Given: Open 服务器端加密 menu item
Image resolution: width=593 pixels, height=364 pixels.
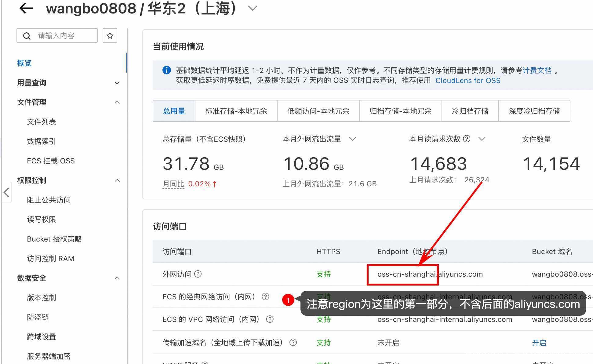Looking at the screenshot, I should click(49, 356).
